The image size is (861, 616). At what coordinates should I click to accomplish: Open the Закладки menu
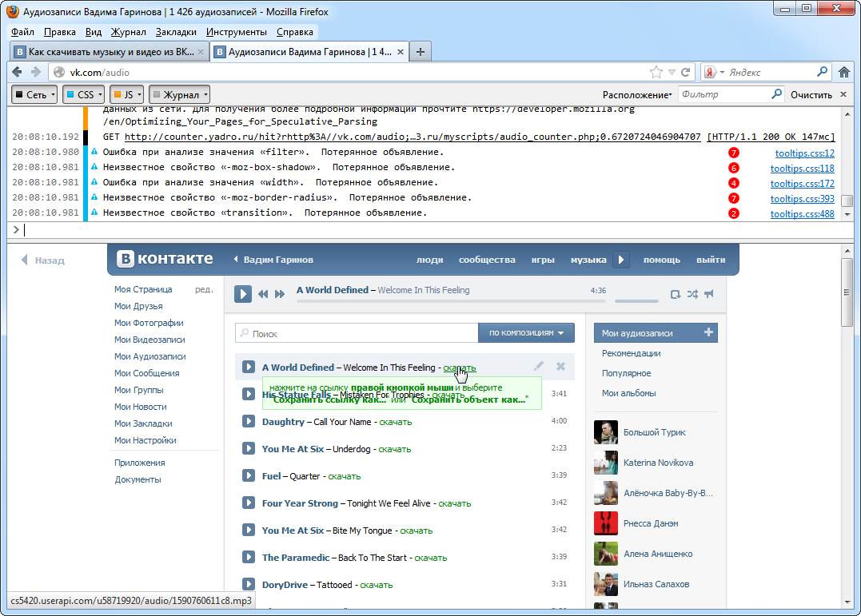176,32
